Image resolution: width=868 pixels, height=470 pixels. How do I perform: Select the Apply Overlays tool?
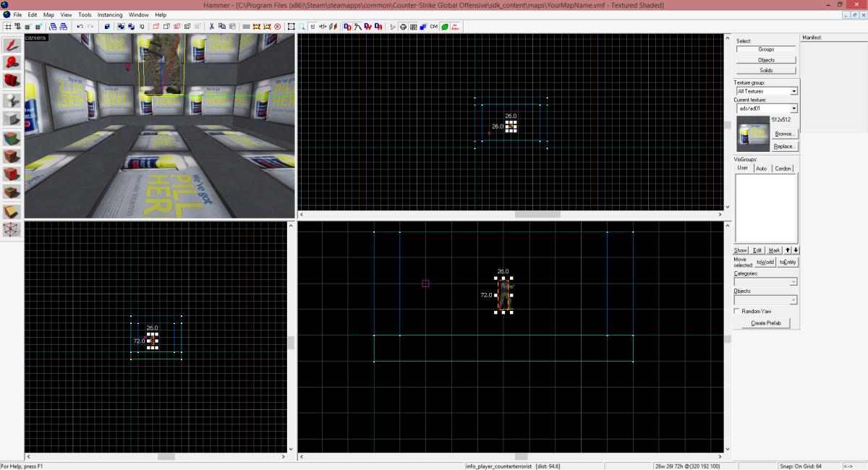[12, 193]
